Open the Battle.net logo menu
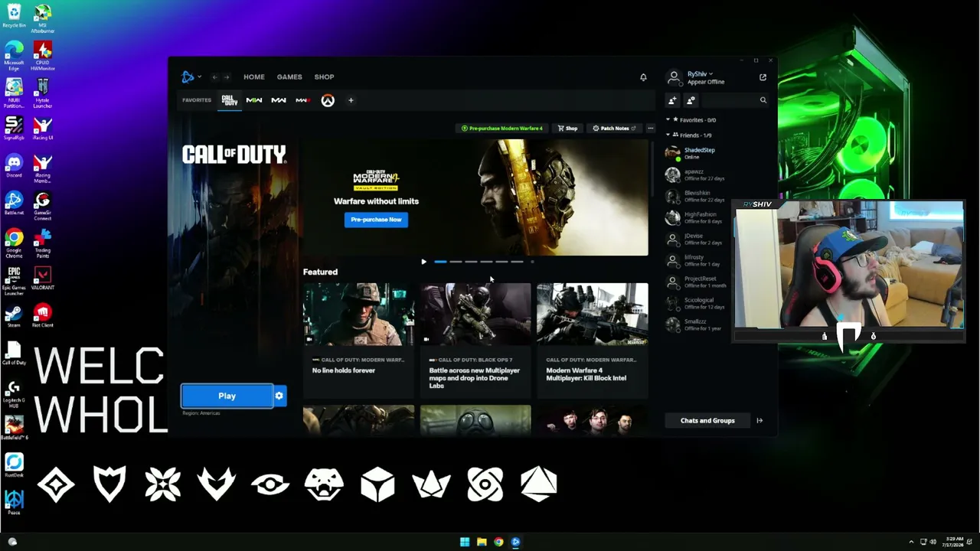980x551 pixels. point(191,77)
